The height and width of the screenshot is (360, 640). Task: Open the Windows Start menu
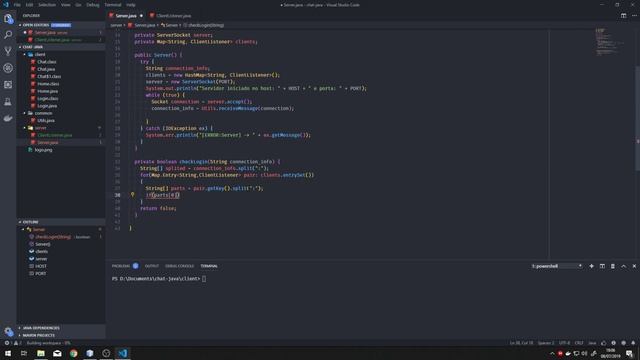(x=8, y=353)
